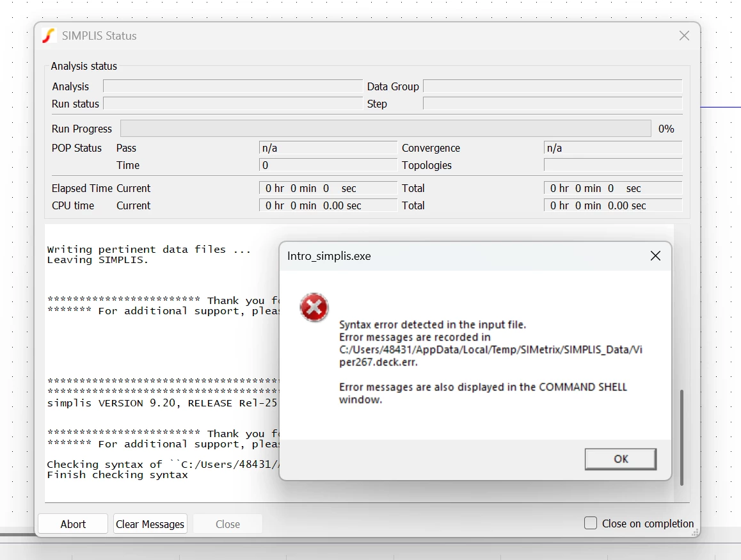Click the Intro_simplis.exe dialog title
The width and height of the screenshot is (741, 560).
coord(329,256)
